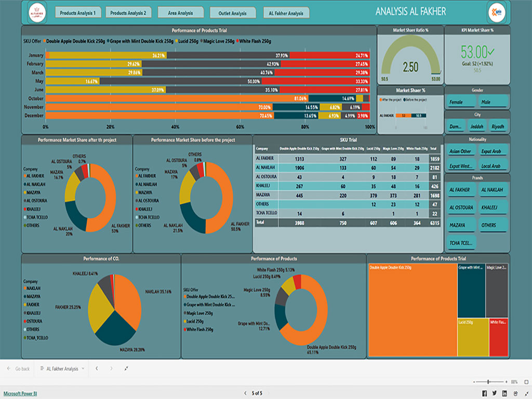Select the Jeddah city slicer

[x=477, y=126]
